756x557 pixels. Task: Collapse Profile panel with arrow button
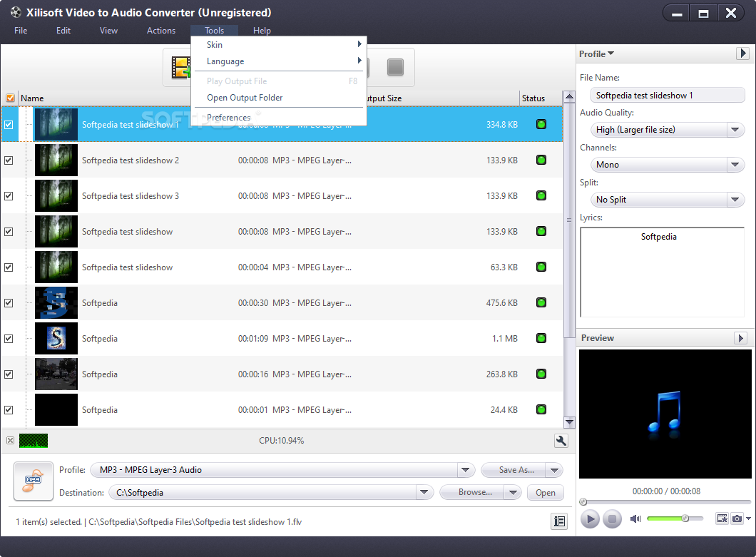coord(742,53)
